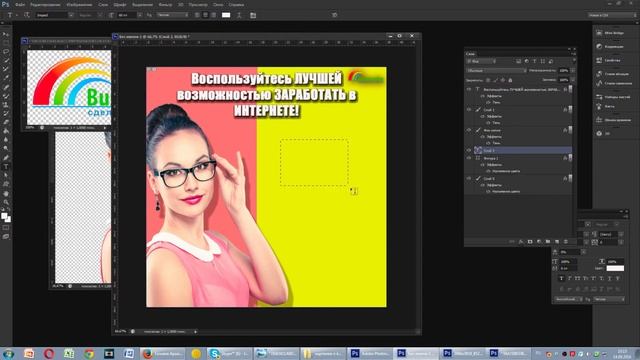The height and width of the screenshot is (360, 640).
Task: Open the Просмотр menu
Action: pyautogui.click(x=198, y=4)
